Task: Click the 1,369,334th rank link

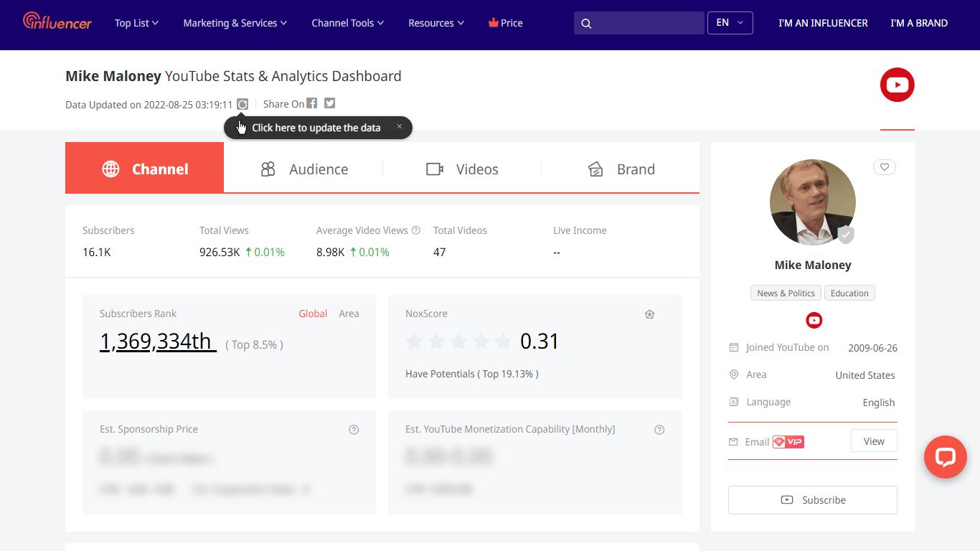Action: 158,342
